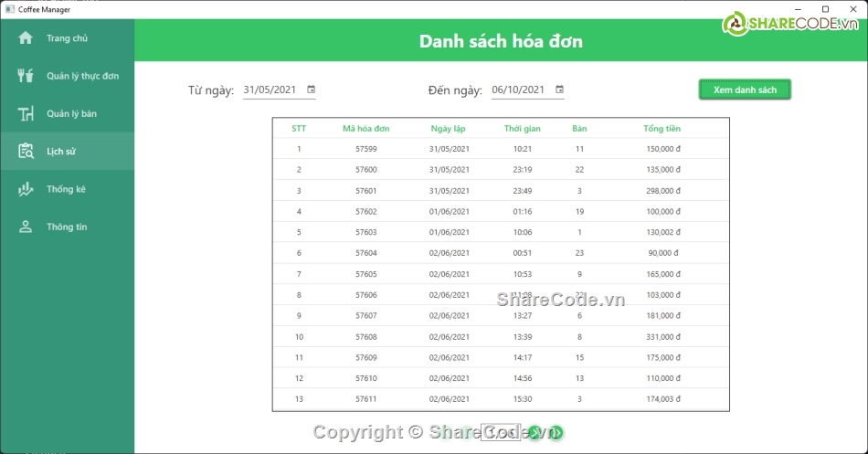Viewport: 868px width, 454px height.
Task: Click the Coffee Manager title bar app icon
Action: [x=10, y=9]
